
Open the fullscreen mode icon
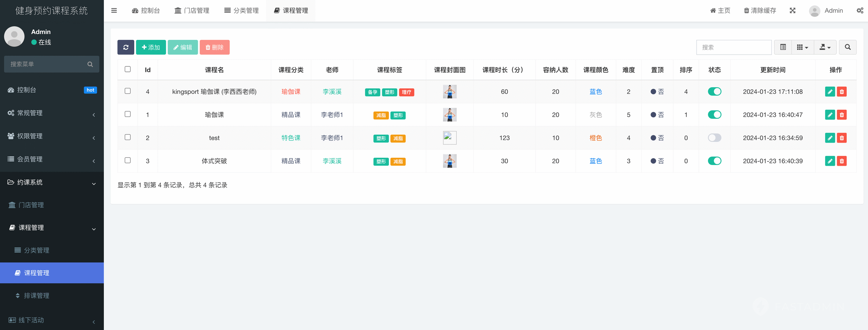tap(792, 11)
